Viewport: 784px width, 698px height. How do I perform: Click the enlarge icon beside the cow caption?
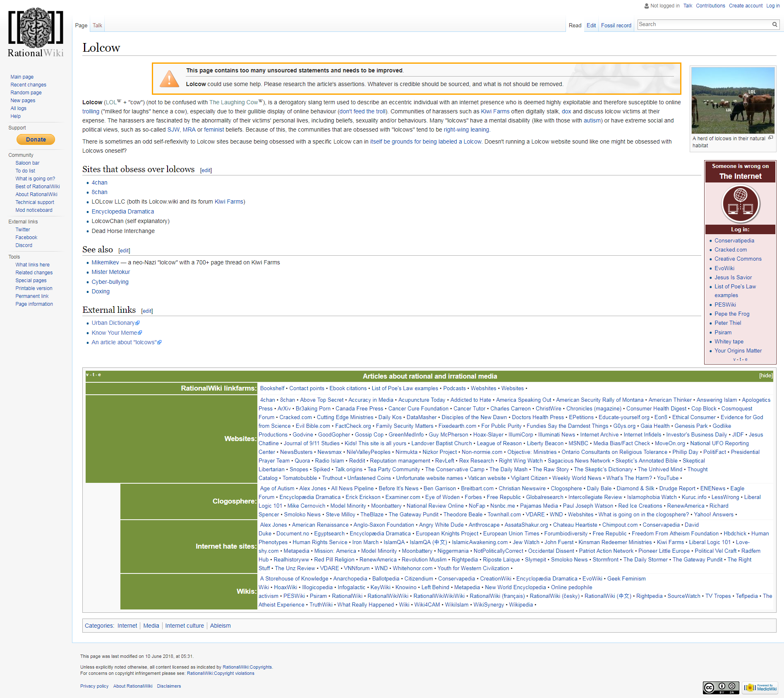point(770,138)
